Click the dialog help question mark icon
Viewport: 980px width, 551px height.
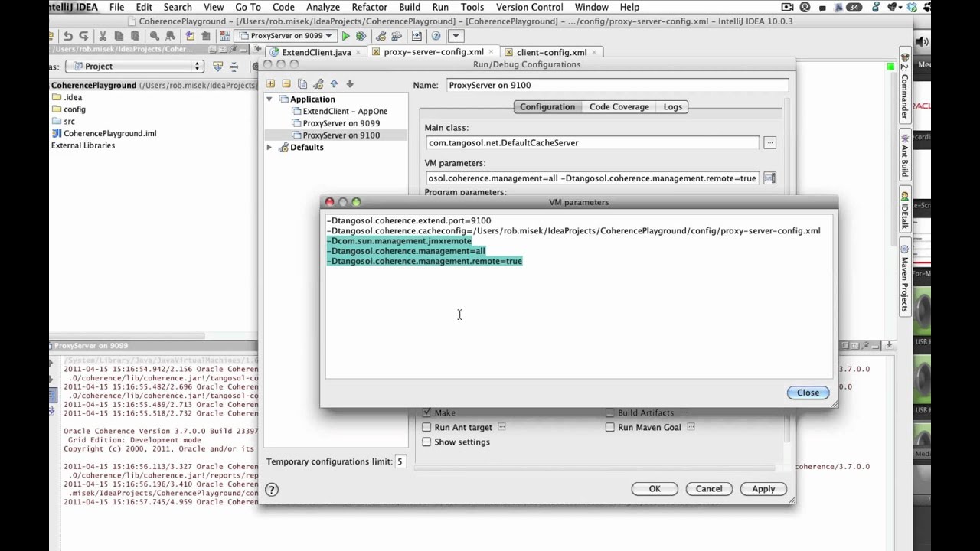click(x=272, y=490)
